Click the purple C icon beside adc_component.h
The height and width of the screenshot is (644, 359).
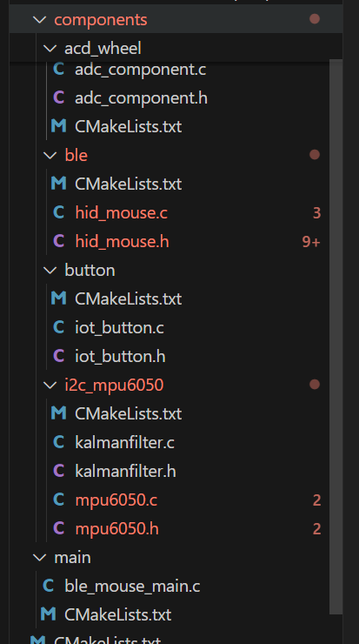[58, 97]
